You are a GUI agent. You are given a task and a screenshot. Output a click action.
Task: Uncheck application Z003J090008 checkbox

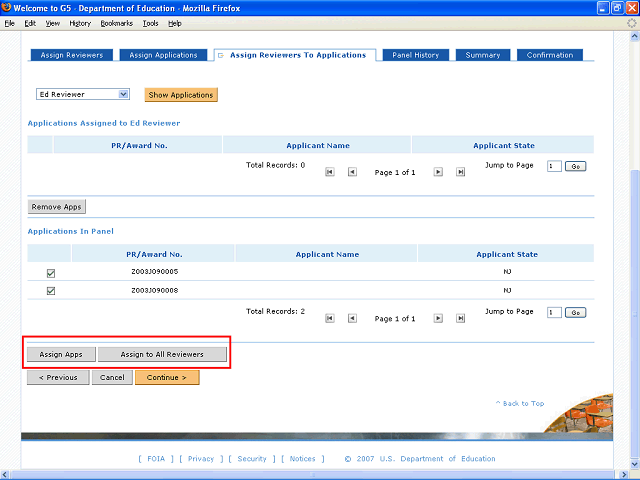tap(51, 291)
